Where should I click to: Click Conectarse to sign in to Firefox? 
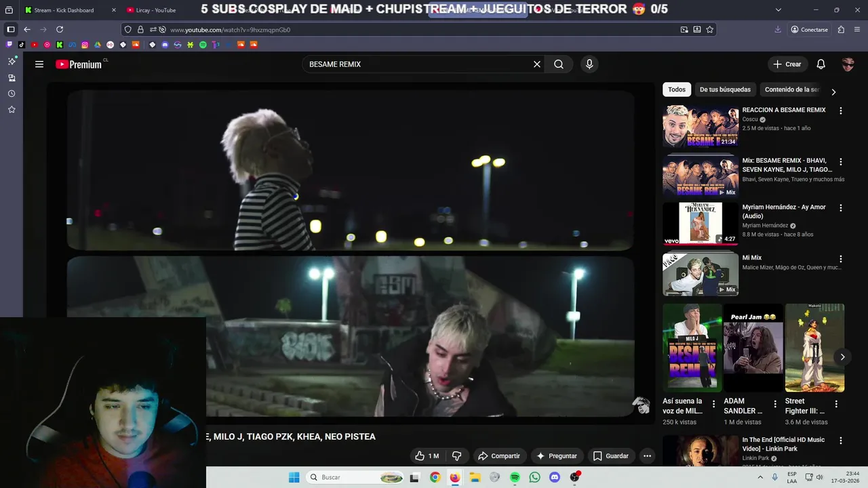pos(810,30)
